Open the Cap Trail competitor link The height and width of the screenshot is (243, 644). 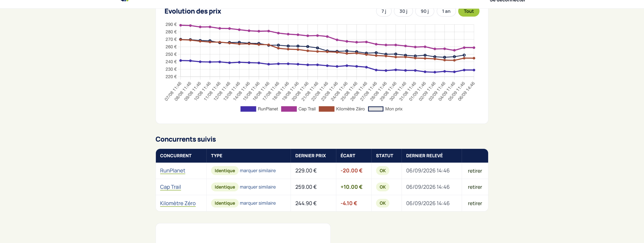(x=170, y=187)
